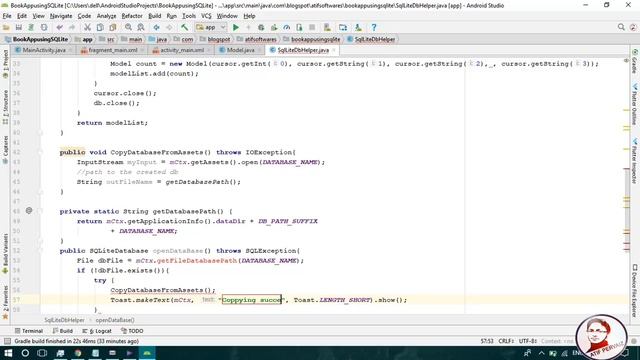Open the app run configuration dropdown
The width and height of the screenshot is (640, 360).
pyautogui.click(x=211, y=27)
